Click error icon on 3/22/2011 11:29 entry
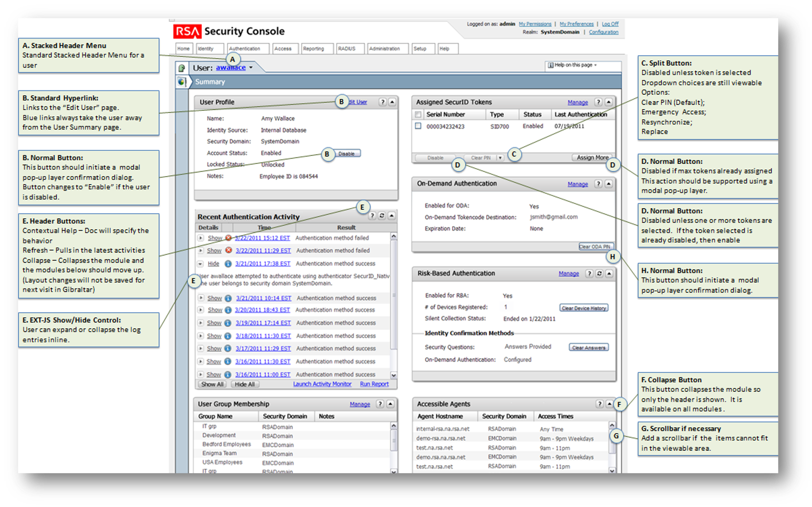812x507 pixels. tap(228, 251)
